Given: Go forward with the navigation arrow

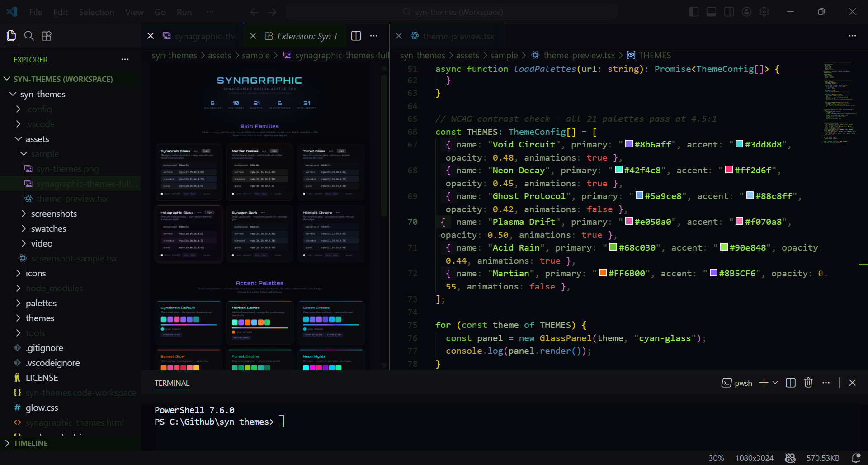Looking at the screenshot, I should [272, 12].
